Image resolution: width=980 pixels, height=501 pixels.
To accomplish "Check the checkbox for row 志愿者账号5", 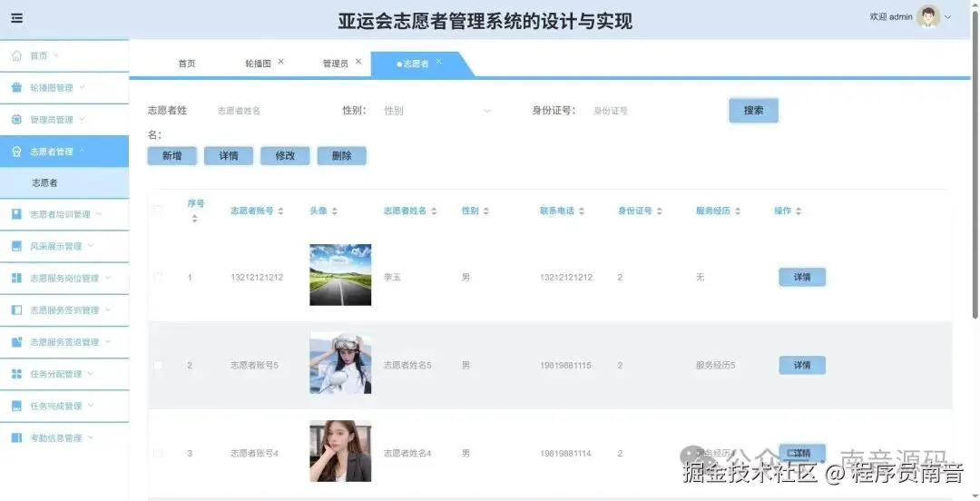I will coord(158,365).
